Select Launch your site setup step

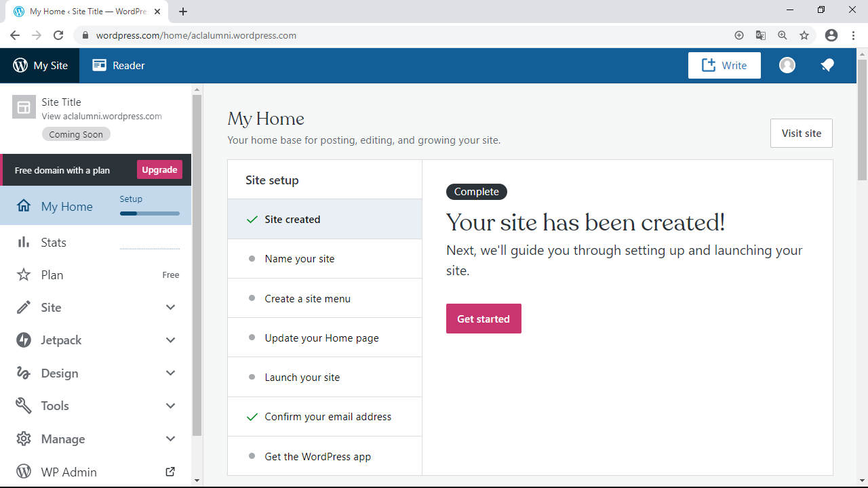[x=302, y=378]
